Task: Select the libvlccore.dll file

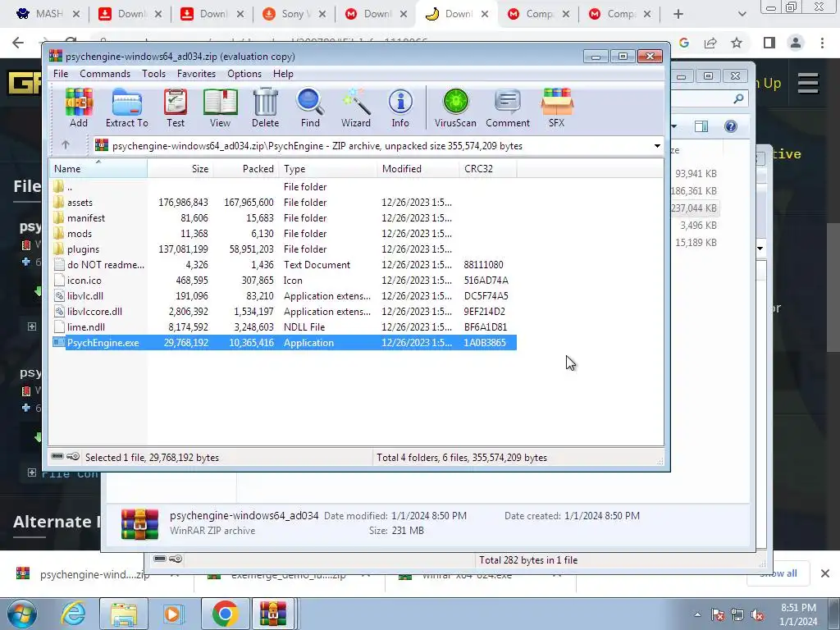Action: coord(284,311)
